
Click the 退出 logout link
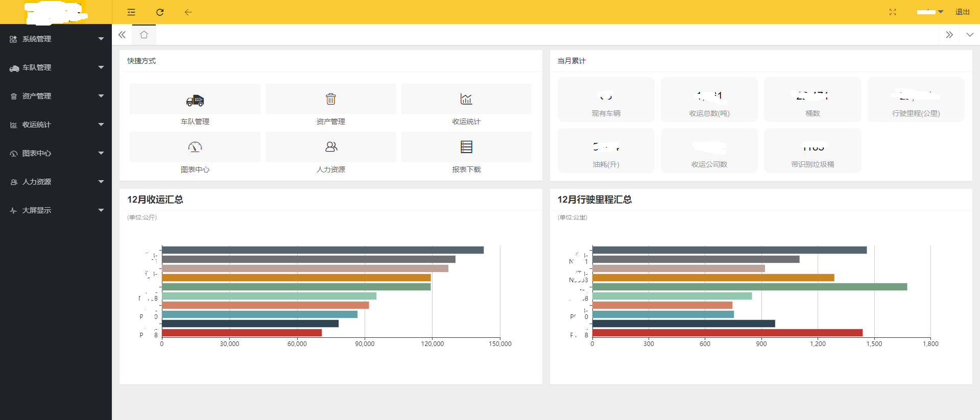point(963,12)
